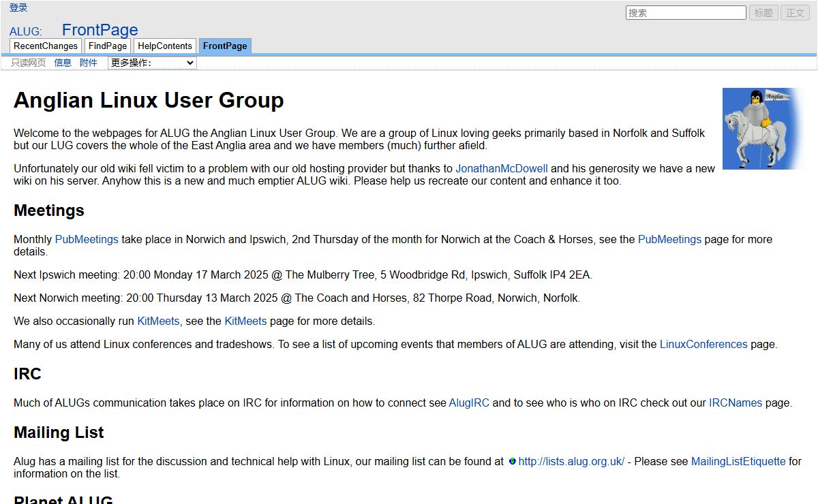818x504 pixels.
Task: Click the 'Anglian Linux User Group' heading
Action: tap(149, 100)
